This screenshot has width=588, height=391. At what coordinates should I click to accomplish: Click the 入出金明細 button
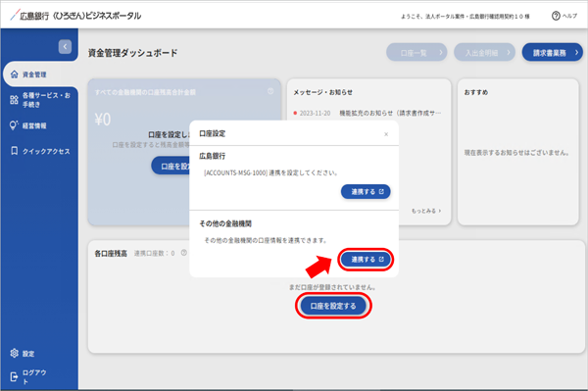point(484,53)
